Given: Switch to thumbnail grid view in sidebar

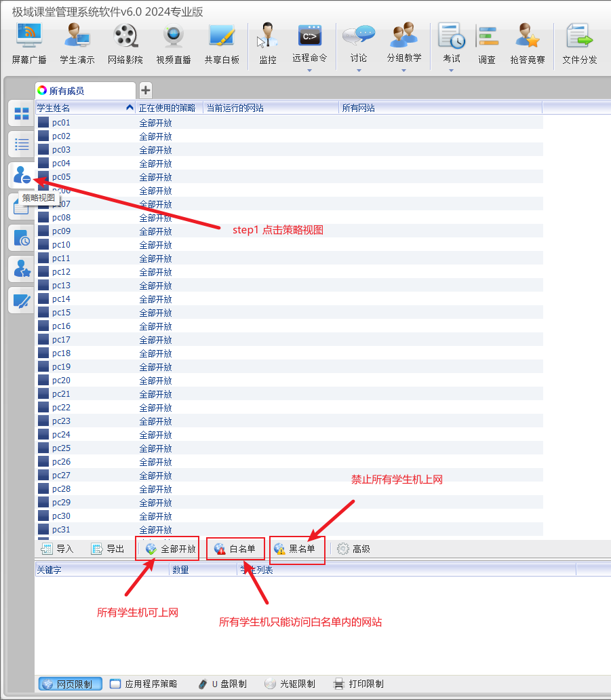Looking at the screenshot, I should tap(22, 114).
